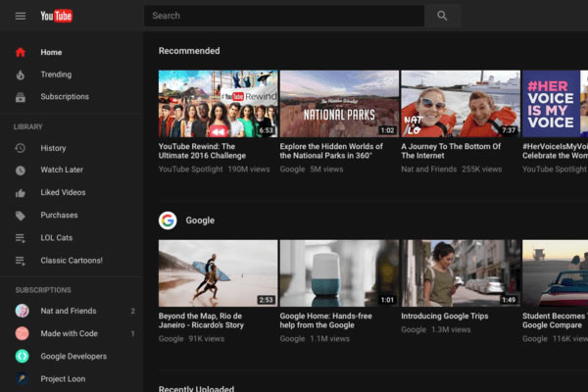588x392 pixels.
Task: Click the Subscriptions icon in sidebar
Action: coord(21,97)
